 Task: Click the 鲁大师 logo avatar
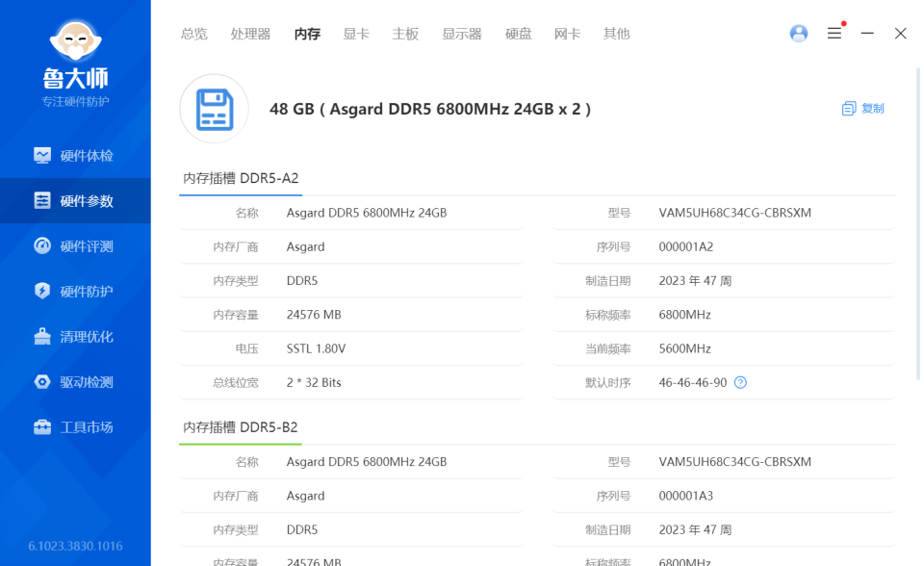75,40
